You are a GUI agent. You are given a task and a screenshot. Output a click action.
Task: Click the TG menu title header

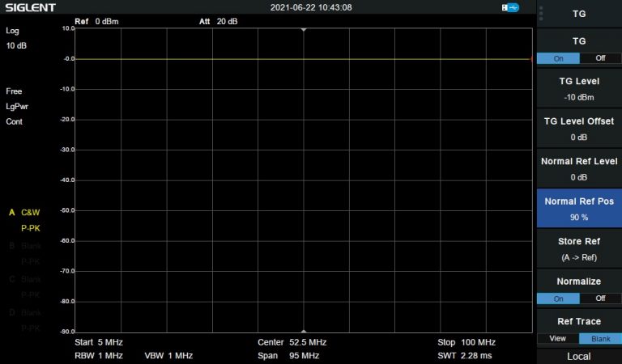tap(578, 14)
